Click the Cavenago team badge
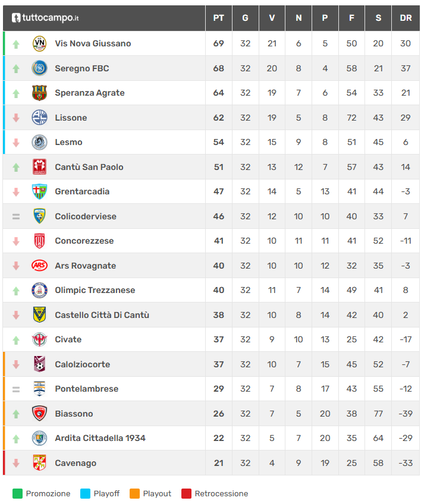421x504 pixels. [x=39, y=463]
